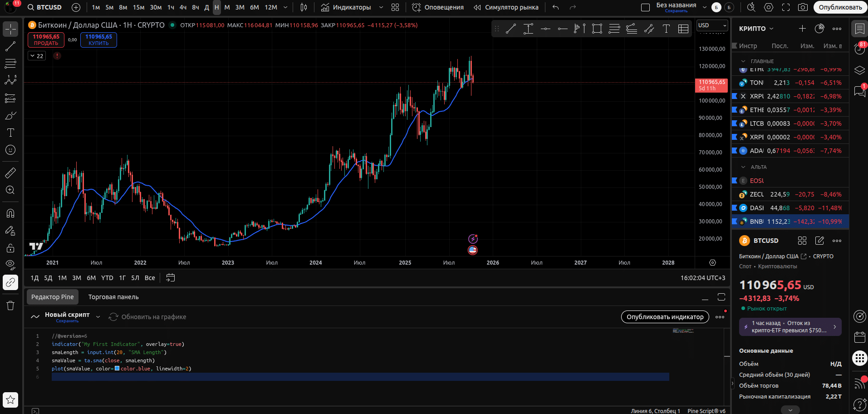Screen dimensions: 868x414
Task: Click the Опубликовать индикатор button
Action: (x=665, y=317)
